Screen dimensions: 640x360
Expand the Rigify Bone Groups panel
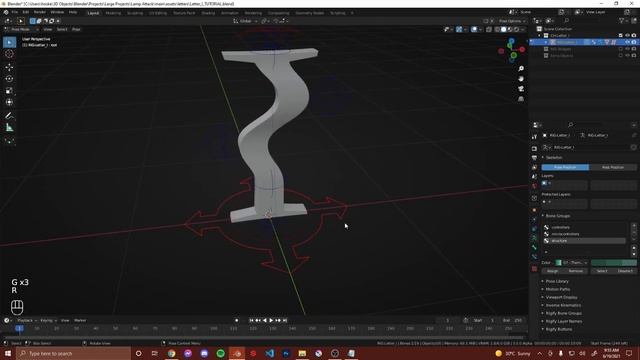pos(563,313)
